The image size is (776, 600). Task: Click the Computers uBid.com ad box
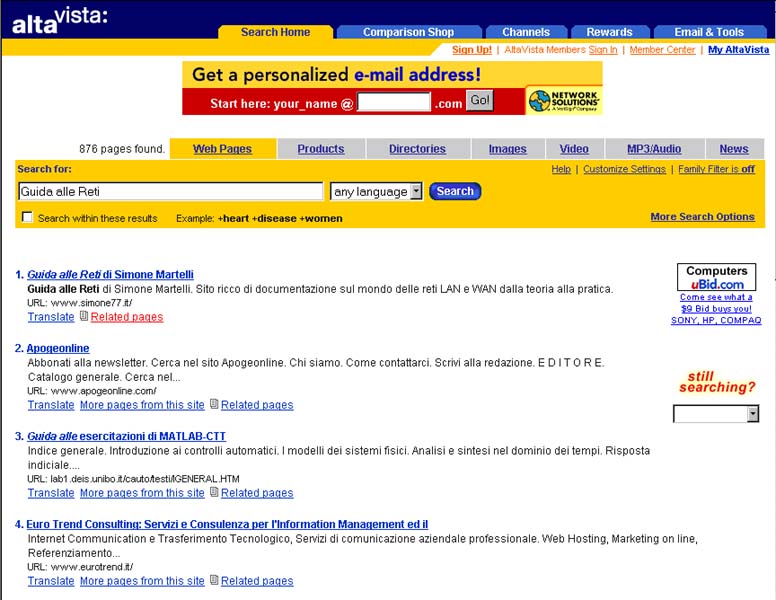(x=716, y=277)
